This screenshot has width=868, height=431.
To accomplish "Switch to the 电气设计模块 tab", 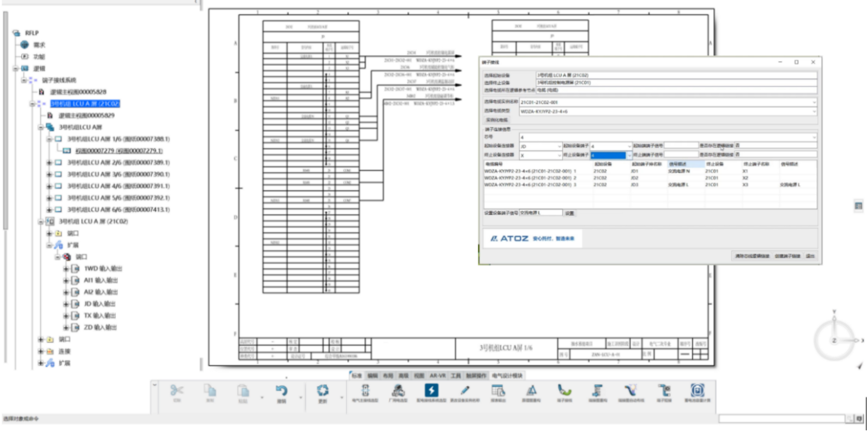I will [x=507, y=376].
